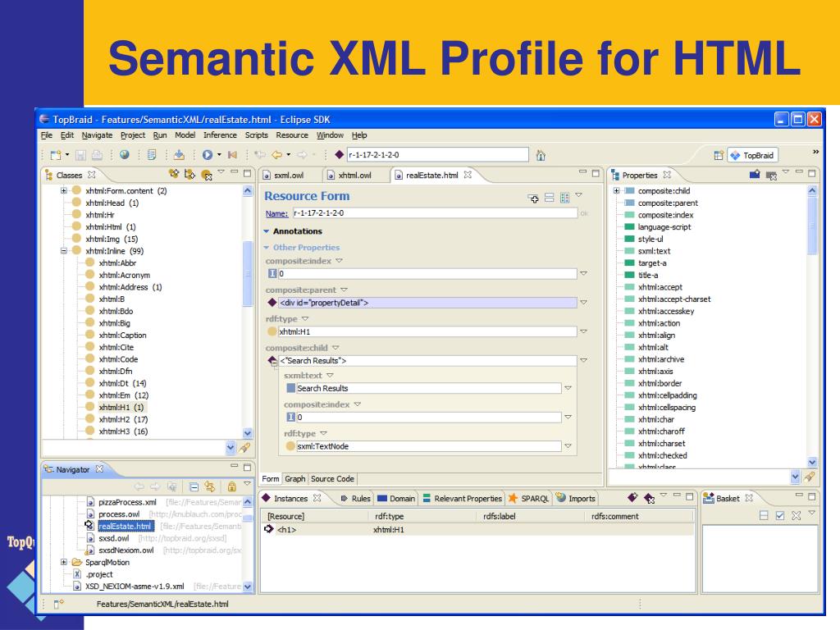
Task: Click the rdfs:label column header
Action: click(x=500, y=517)
